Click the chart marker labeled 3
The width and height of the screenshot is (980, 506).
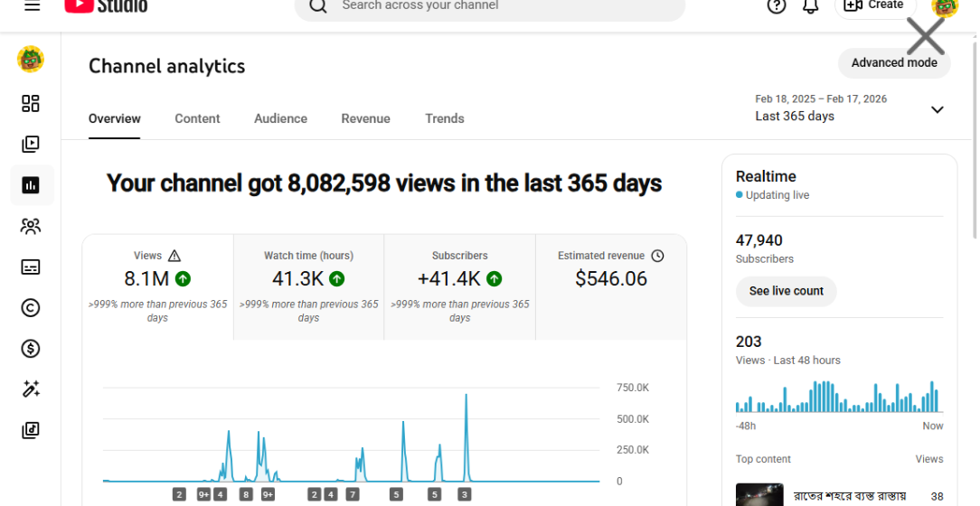[x=464, y=494]
